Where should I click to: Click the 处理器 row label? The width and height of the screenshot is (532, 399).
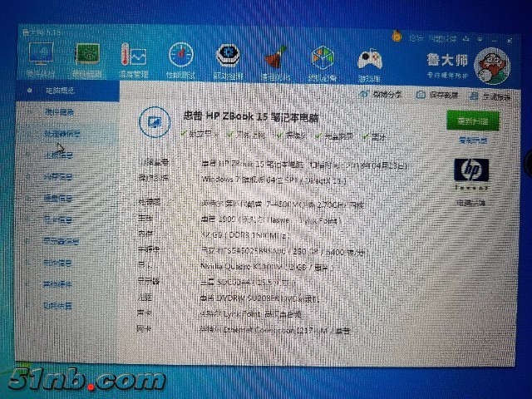(149, 202)
